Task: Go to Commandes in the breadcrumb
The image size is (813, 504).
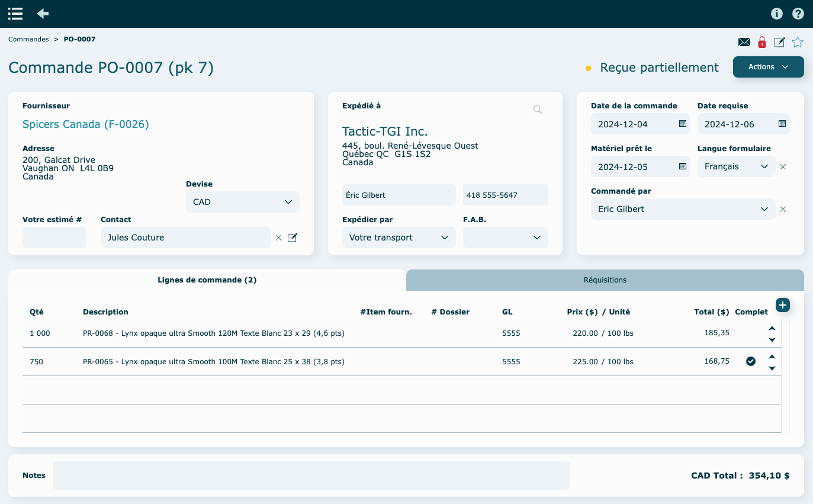Action: [28, 39]
